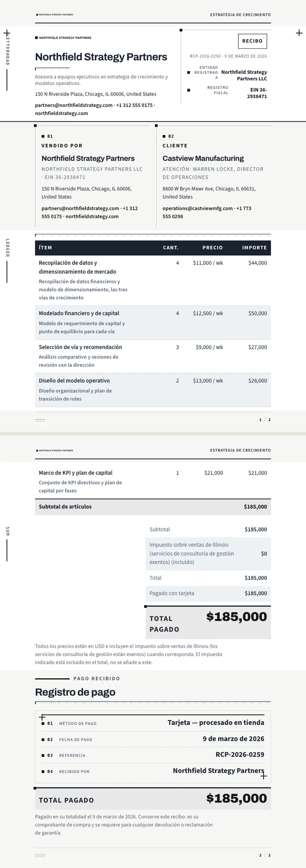Image resolution: width=306 pixels, height=868 pixels.
Task: Click the 02 marker above Cliente
Action: (168, 136)
